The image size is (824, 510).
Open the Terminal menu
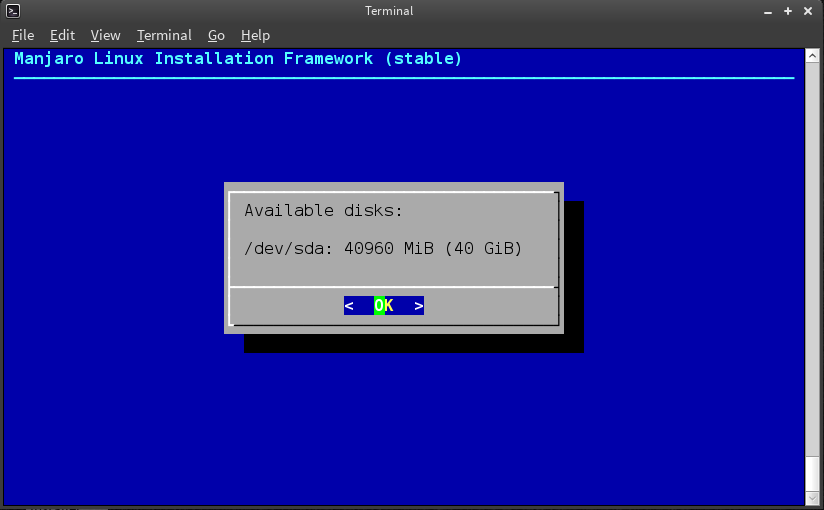pos(164,35)
